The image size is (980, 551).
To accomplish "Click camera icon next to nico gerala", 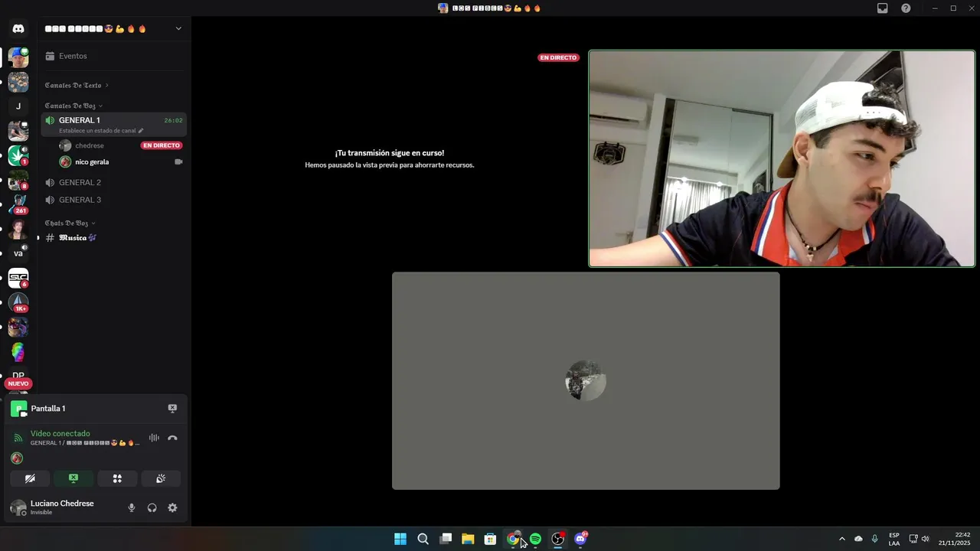I will [x=178, y=161].
